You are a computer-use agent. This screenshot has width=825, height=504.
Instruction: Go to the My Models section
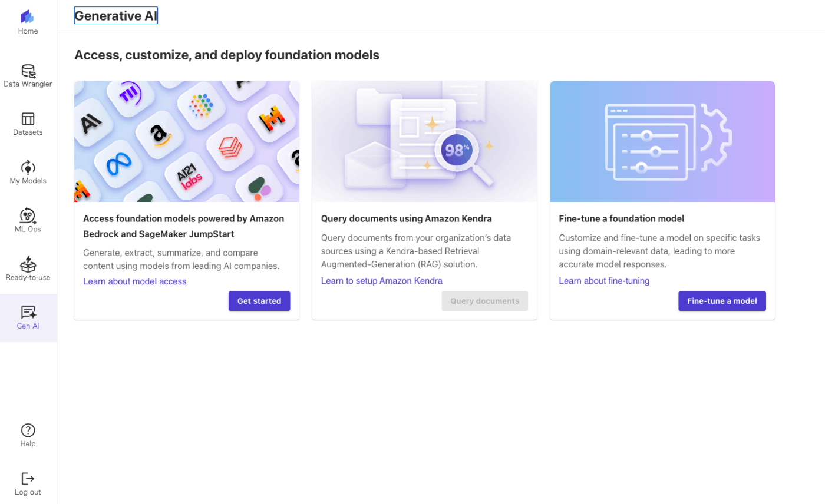pyautogui.click(x=28, y=173)
